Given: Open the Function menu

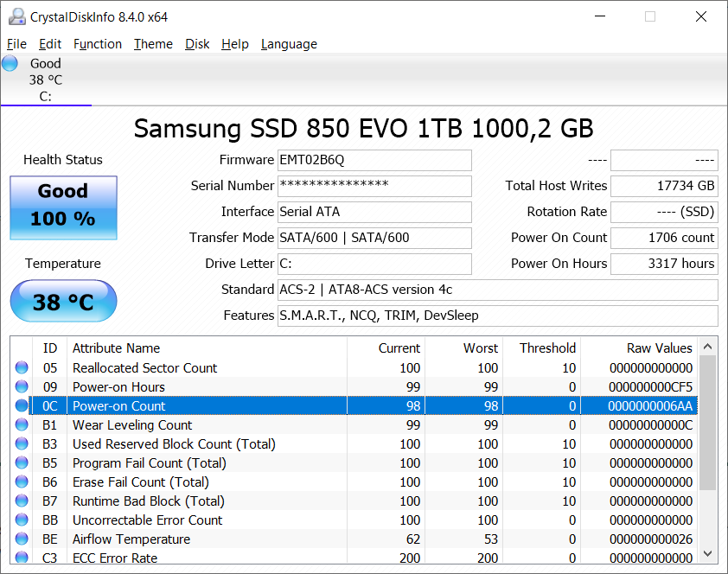Looking at the screenshot, I should pos(98,44).
